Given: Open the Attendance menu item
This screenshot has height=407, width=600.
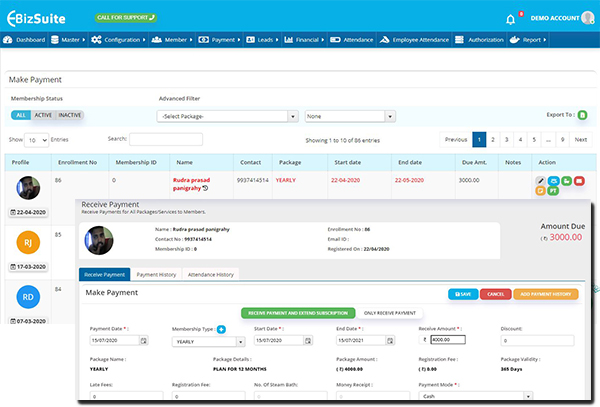Looking at the screenshot, I should tap(351, 40).
